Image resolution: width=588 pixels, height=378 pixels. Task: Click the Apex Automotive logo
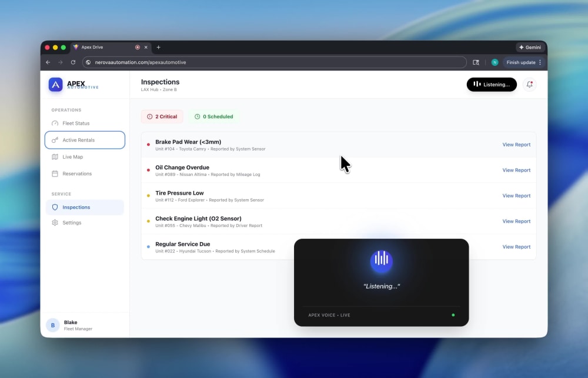pos(55,85)
